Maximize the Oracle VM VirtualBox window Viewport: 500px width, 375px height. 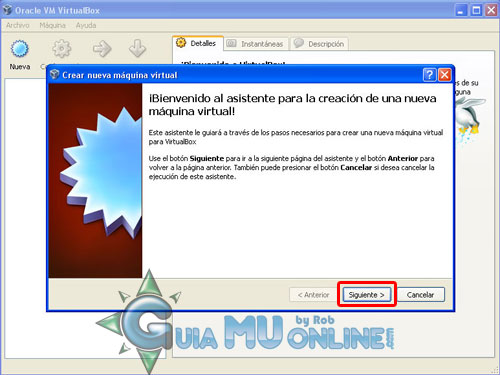476,10
